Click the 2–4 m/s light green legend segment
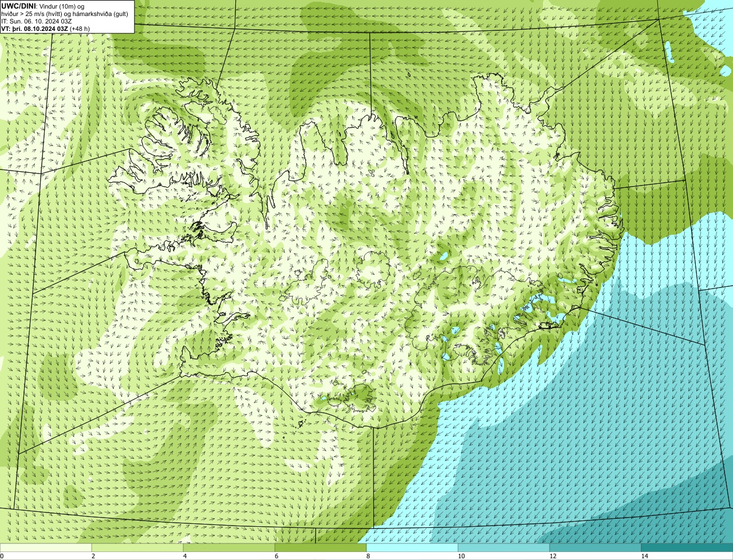Image resolution: width=733 pixels, height=560 pixels. 137,547
